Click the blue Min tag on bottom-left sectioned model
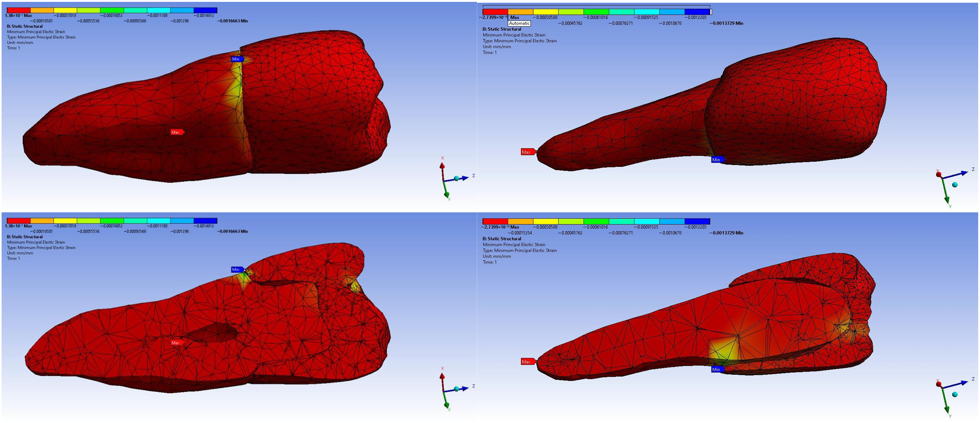The height and width of the screenshot is (423, 980). pos(237,269)
